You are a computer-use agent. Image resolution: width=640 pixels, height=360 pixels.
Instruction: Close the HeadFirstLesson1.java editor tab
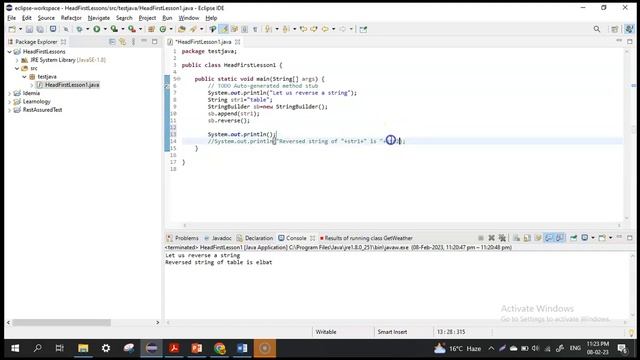[238, 42]
